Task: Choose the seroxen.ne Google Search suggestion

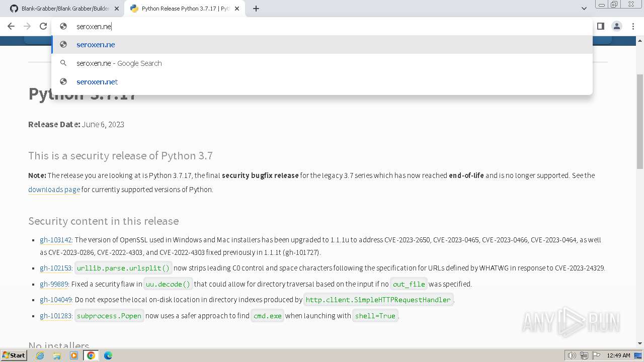Action: 322,63
